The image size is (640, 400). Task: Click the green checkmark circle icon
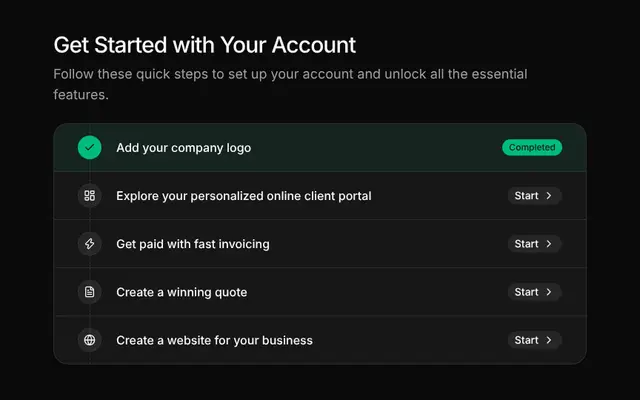[x=90, y=147]
